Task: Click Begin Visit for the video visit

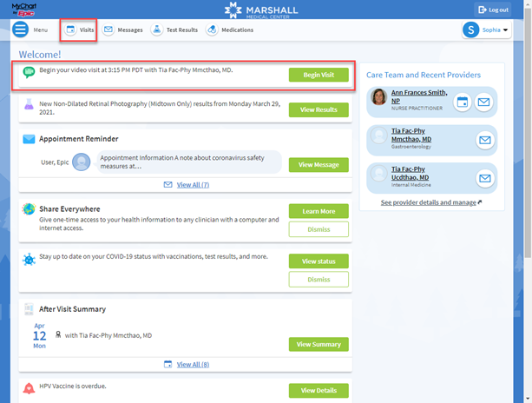Action: pyautogui.click(x=319, y=75)
